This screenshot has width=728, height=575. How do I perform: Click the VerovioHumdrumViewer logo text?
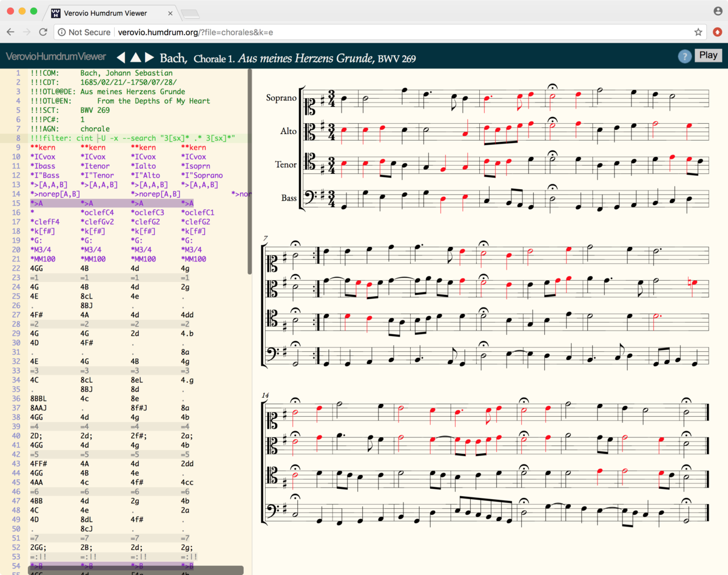[56, 57]
